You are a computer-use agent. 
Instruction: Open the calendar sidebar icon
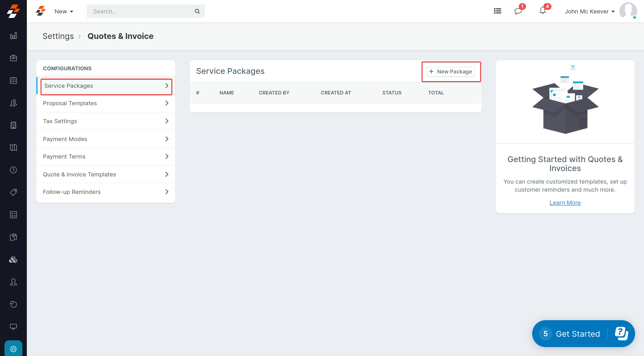(x=13, y=80)
